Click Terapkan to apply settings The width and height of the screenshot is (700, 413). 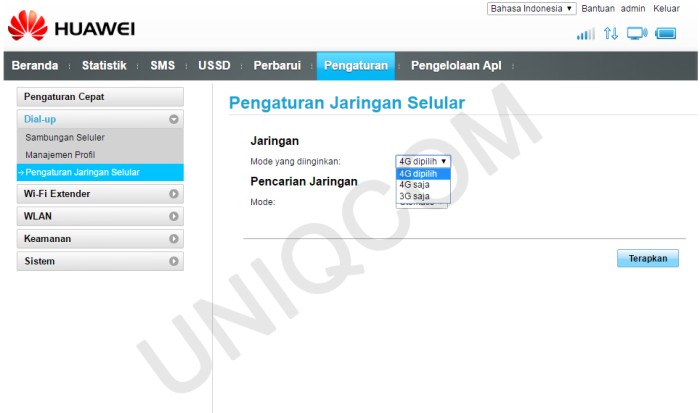[x=648, y=259]
